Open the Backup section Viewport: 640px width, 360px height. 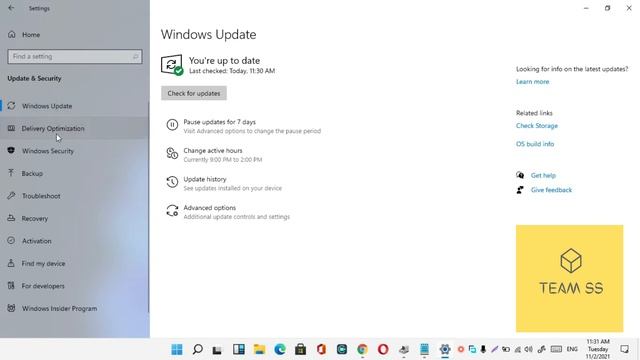click(x=75, y=173)
